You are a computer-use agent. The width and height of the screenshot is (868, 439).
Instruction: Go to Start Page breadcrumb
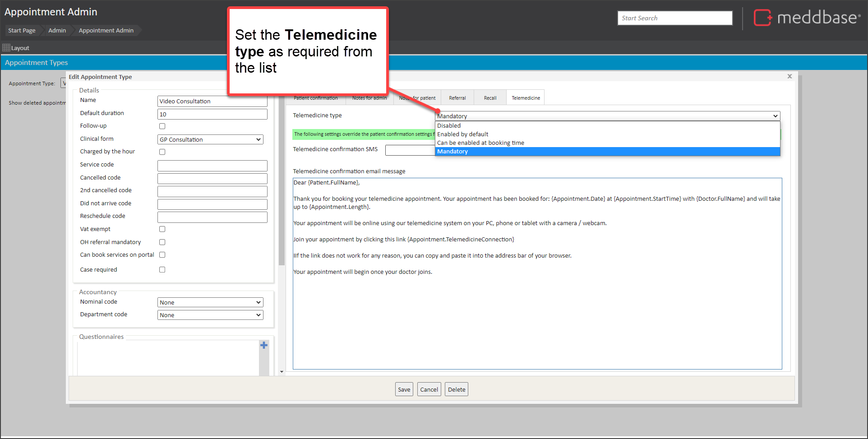[x=22, y=31]
